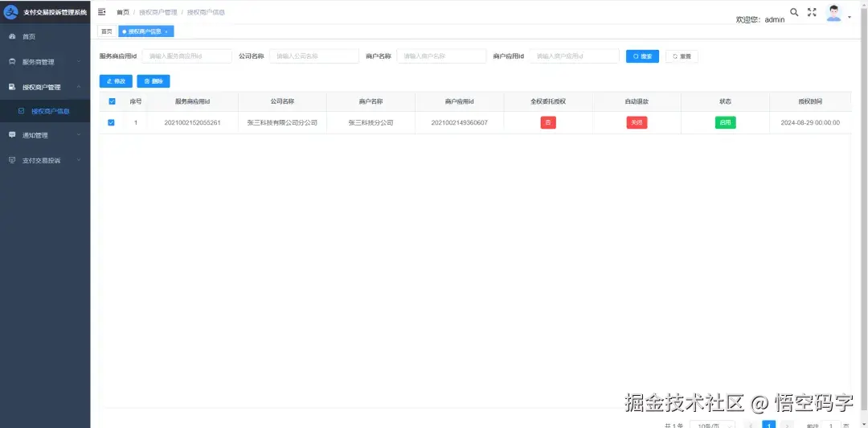Click cell 2024-08-29 00:00:00
This screenshot has width=868, height=428.
[x=810, y=122]
